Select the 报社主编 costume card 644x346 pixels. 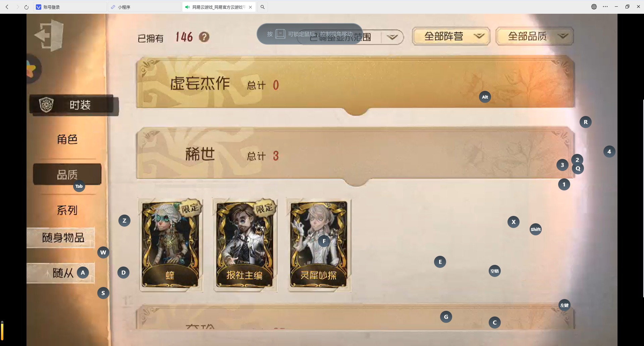tap(245, 245)
